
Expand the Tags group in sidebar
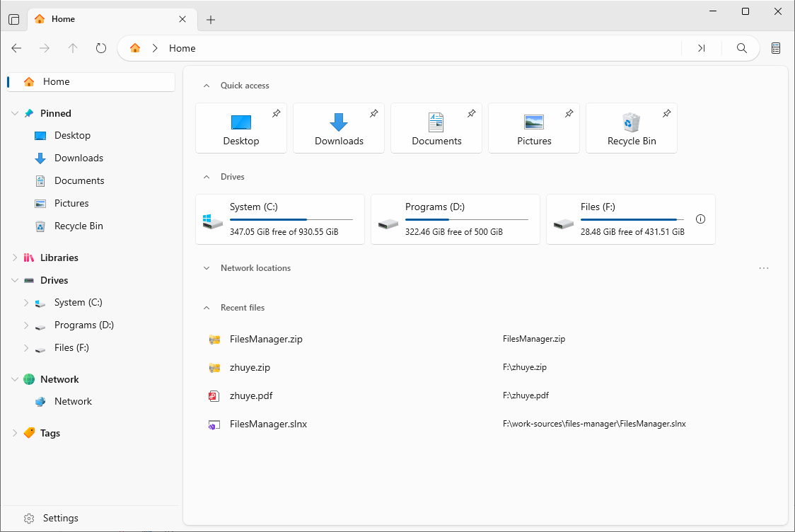(15, 433)
